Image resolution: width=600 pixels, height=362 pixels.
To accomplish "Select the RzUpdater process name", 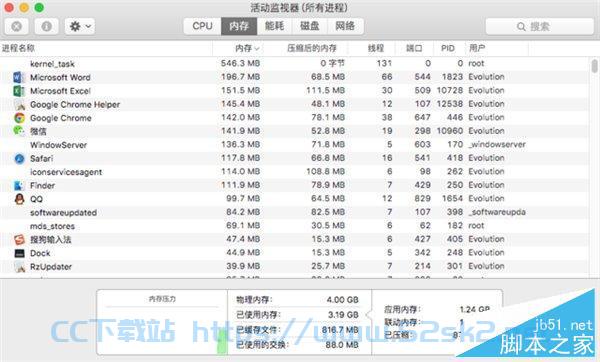I will tap(51, 267).
